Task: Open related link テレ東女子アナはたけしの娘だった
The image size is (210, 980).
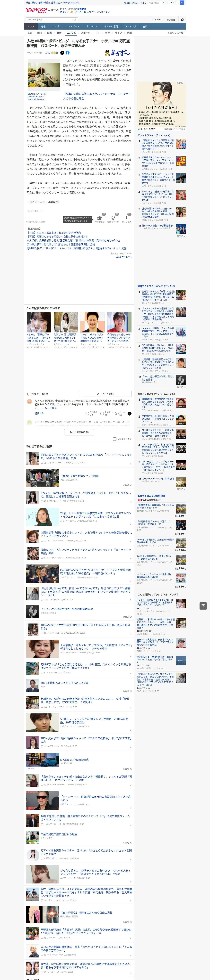Action: point(61,245)
